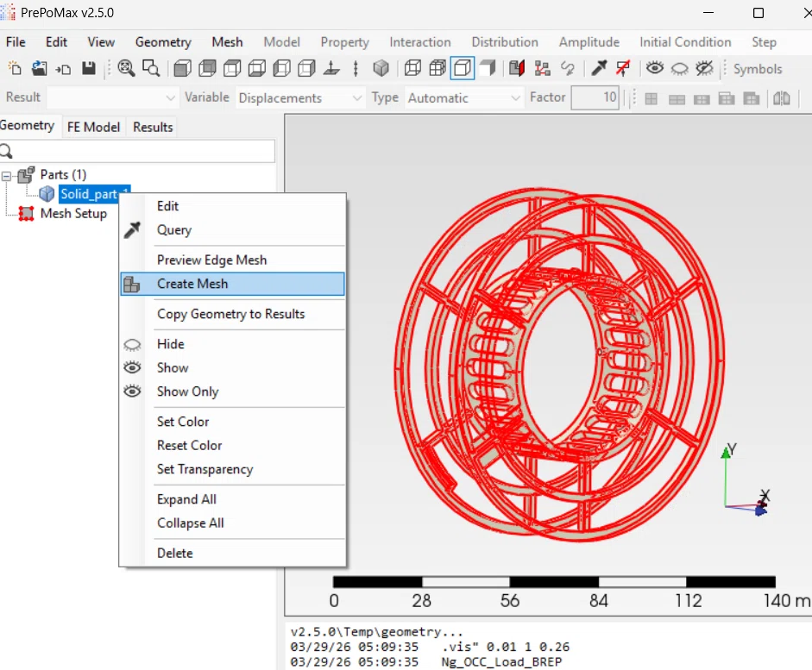Open the section view tool
The width and height of the screenshot is (812, 670).
click(517, 68)
